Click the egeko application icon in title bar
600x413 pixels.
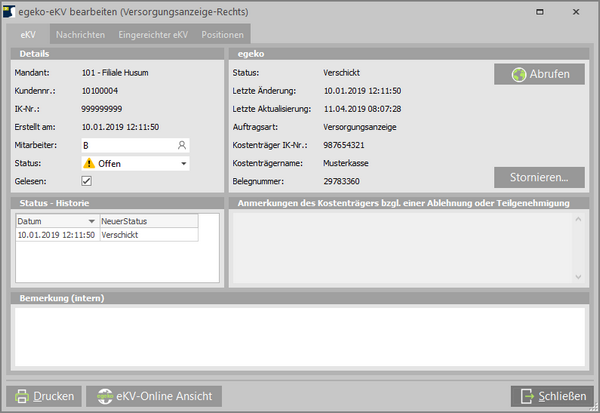pyautogui.click(x=11, y=11)
